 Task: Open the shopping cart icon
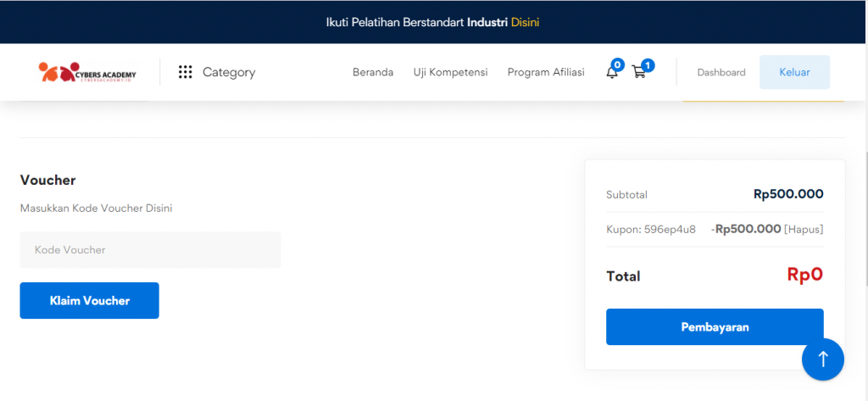pos(638,73)
